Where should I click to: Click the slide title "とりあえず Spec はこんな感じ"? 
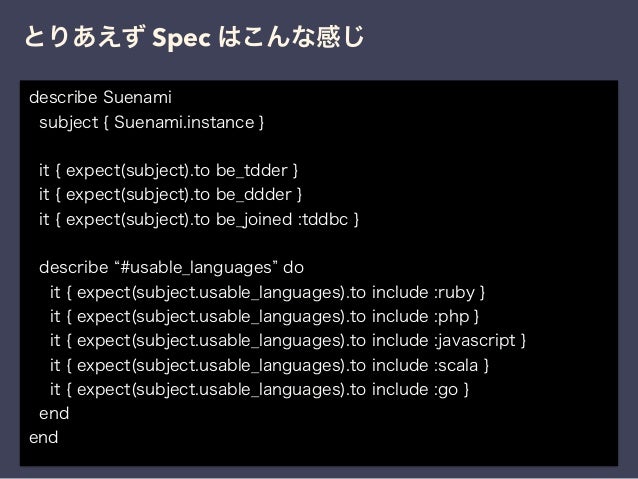[194, 37]
